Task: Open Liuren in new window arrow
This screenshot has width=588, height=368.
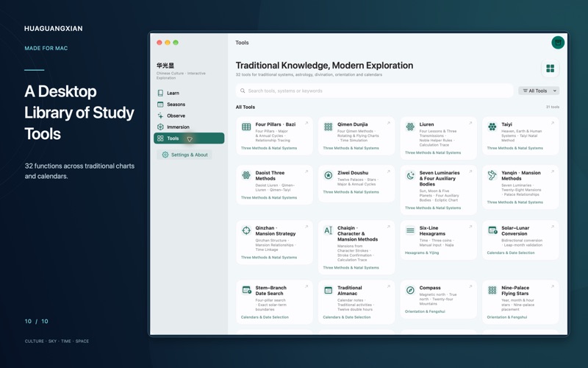Action: point(470,123)
